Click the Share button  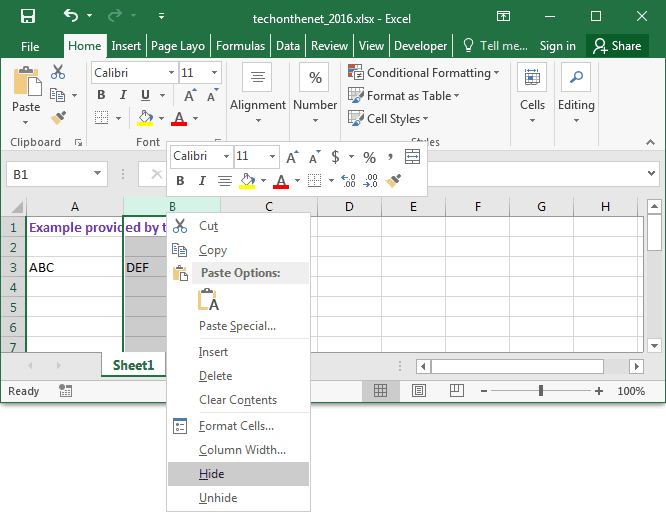[616, 46]
